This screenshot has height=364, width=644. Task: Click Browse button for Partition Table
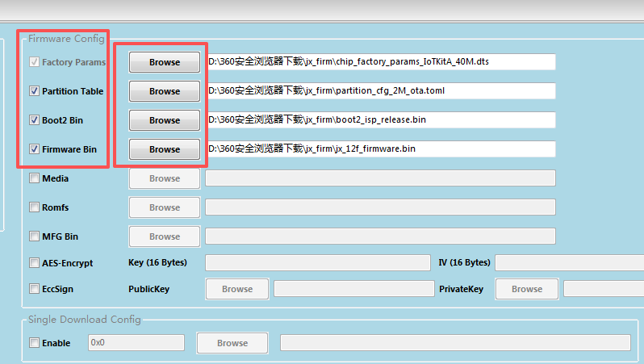pyautogui.click(x=164, y=91)
